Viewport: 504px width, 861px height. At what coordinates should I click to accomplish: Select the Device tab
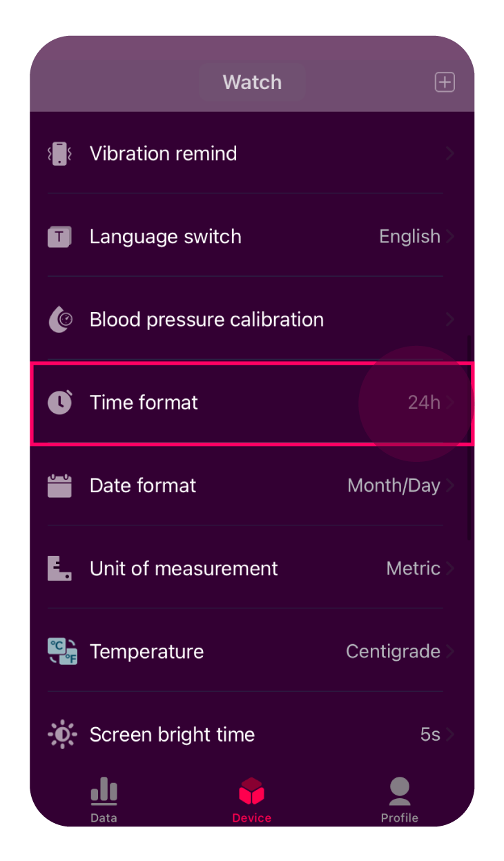[252, 801]
